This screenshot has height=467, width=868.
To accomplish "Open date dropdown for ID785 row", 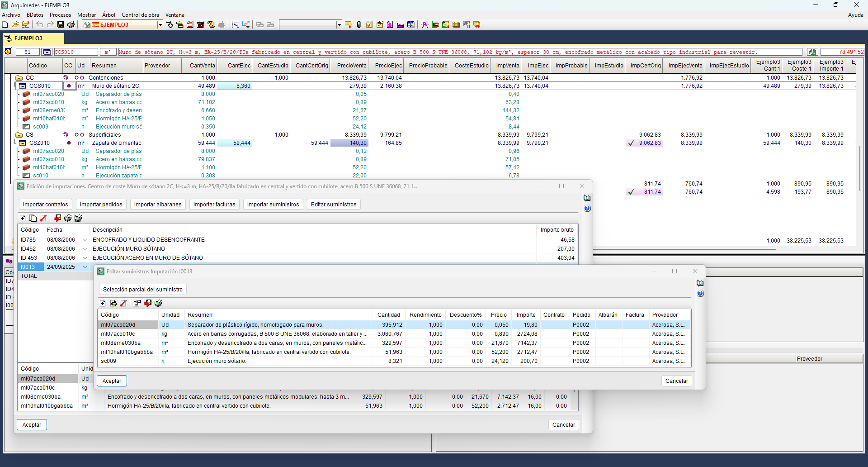I will click(x=85, y=240).
